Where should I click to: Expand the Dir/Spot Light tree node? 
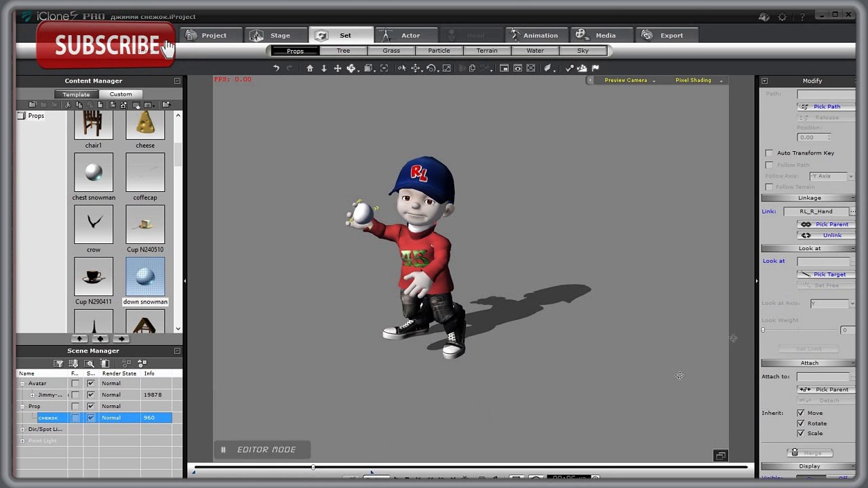[22, 429]
